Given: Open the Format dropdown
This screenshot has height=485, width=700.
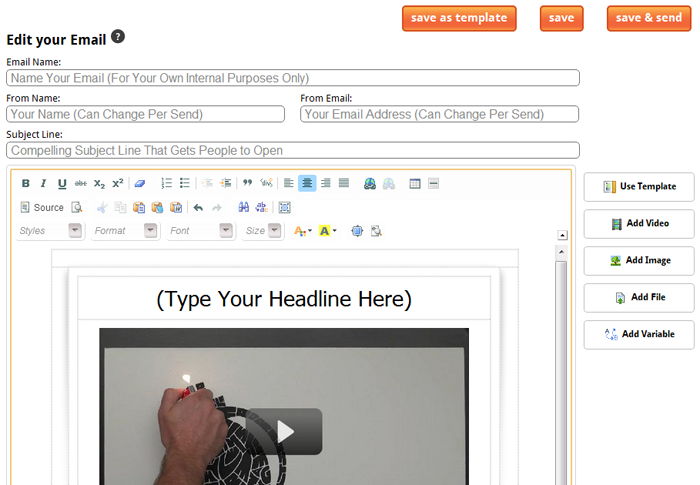Looking at the screenshot, I should (125, 231).
